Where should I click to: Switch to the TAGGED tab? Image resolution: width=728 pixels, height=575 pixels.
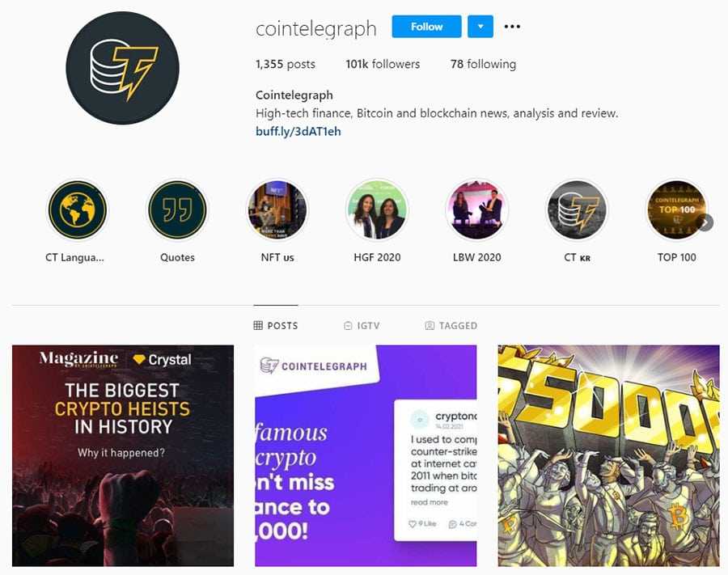point(451,326)
